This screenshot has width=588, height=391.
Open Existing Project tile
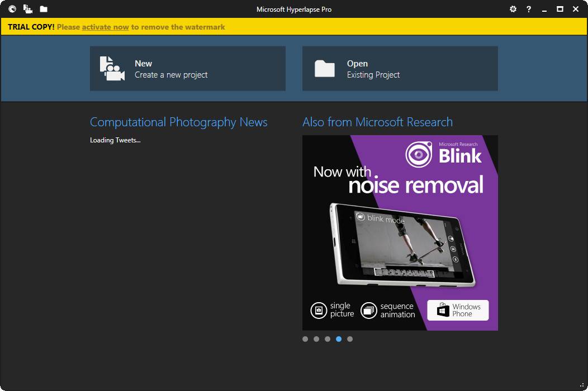click(400, 69)
